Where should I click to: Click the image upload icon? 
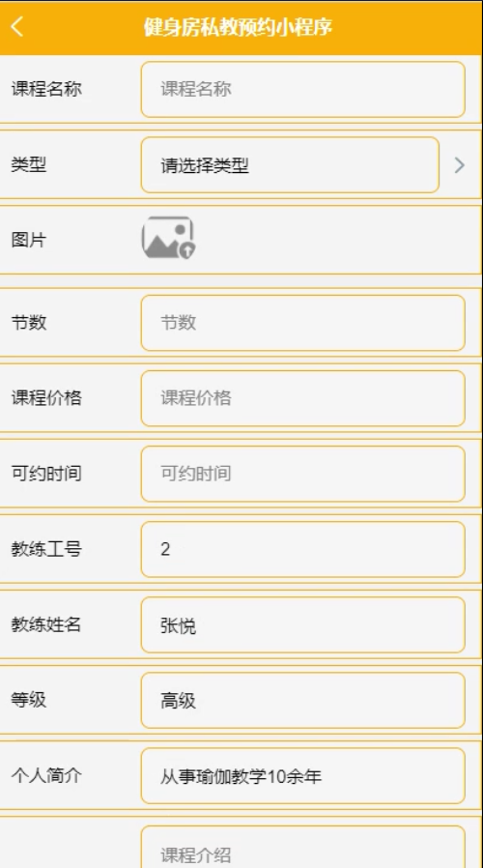tap(168, 238)
